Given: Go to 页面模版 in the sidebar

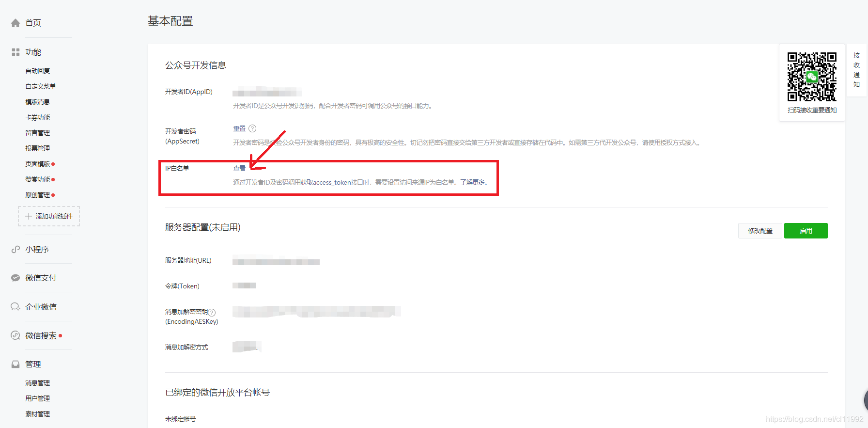Looking at the screenshot, I should [x=38, y=164].
